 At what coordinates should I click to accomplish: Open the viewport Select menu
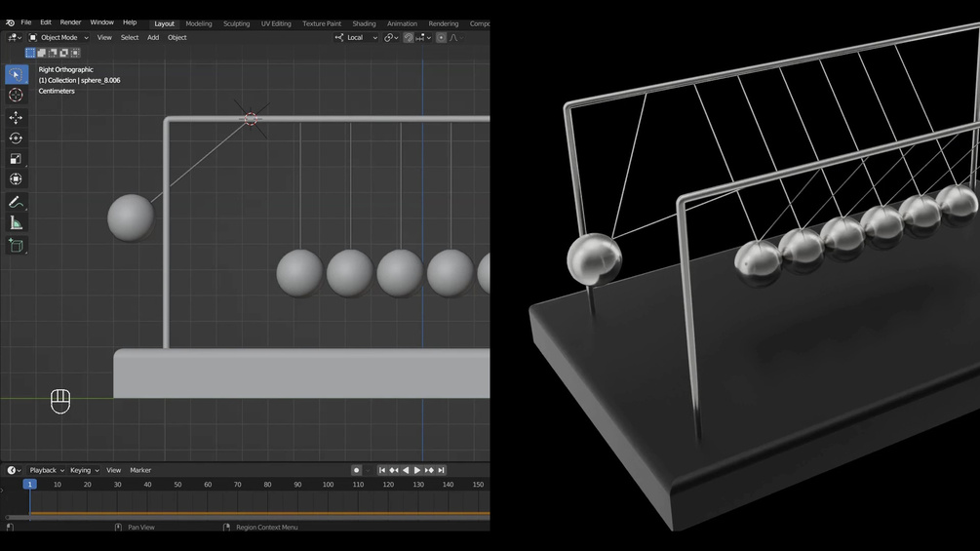pyautogui.click(x=130, y=37)
